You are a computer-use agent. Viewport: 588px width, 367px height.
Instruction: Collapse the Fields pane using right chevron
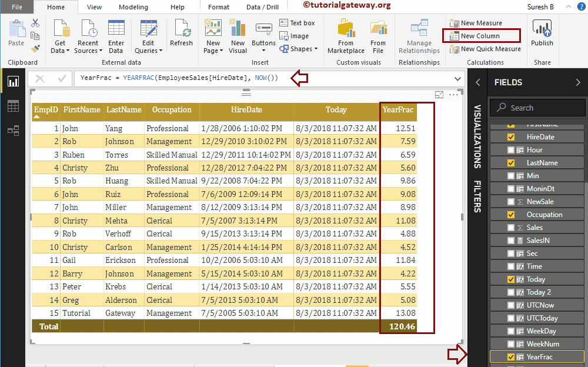(577, 82)
